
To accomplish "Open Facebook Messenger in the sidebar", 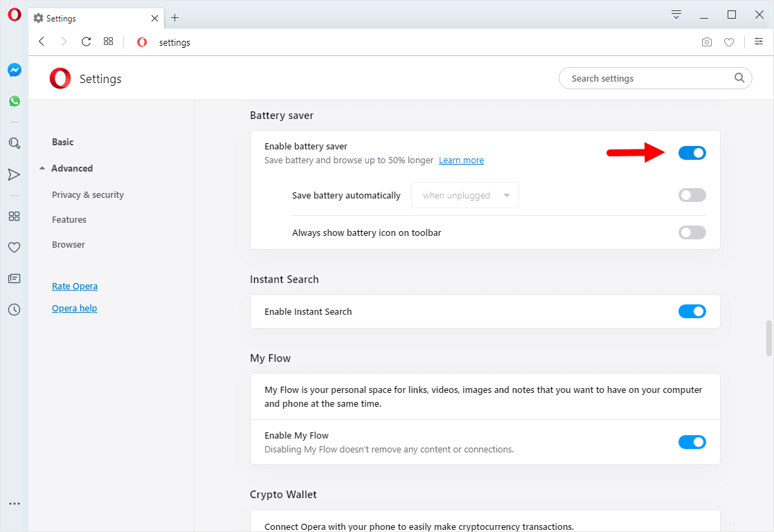I will [x=15, y=70].
